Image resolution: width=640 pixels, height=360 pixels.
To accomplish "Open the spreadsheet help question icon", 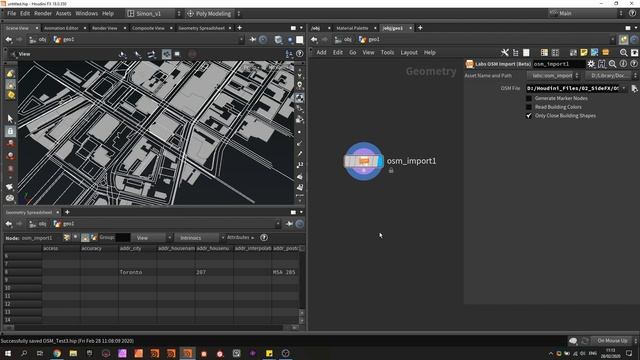I will click(264, 238).
